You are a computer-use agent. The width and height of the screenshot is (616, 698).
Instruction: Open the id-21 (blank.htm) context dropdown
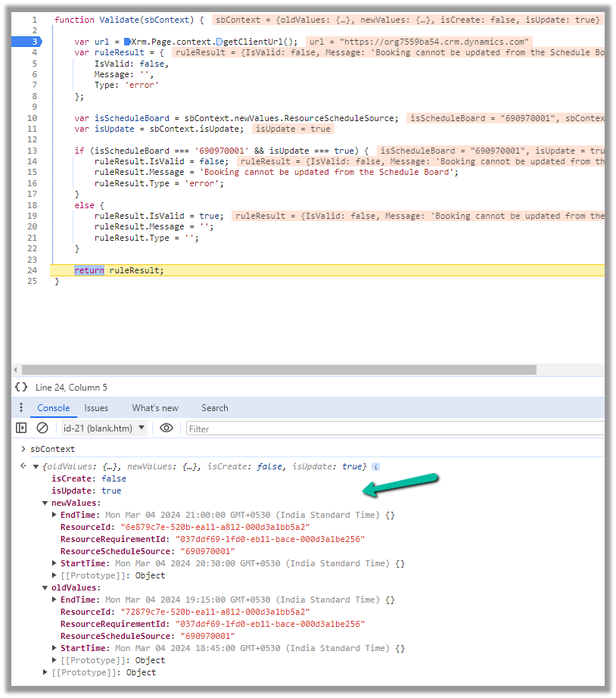104,428
